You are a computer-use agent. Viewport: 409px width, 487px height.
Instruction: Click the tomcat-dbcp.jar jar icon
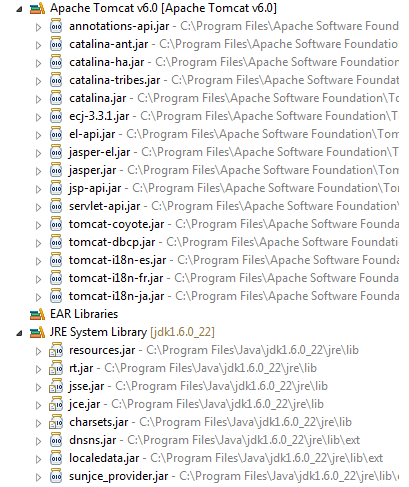[56, 242]
